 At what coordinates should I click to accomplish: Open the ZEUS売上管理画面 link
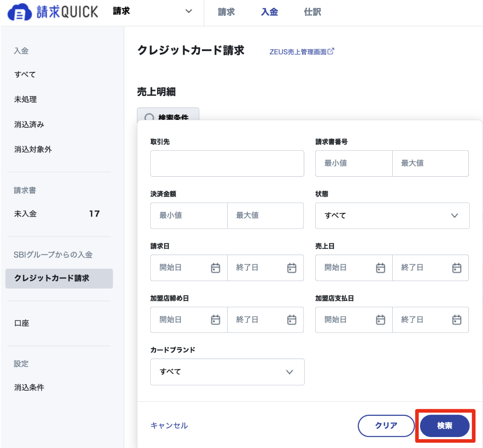click(x=298, y=52)
